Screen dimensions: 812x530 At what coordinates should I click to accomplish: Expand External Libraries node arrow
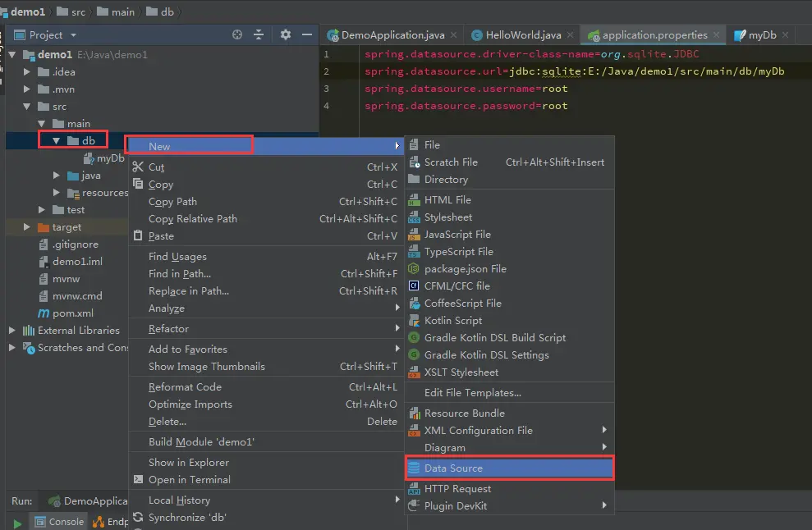coord(12,330)
